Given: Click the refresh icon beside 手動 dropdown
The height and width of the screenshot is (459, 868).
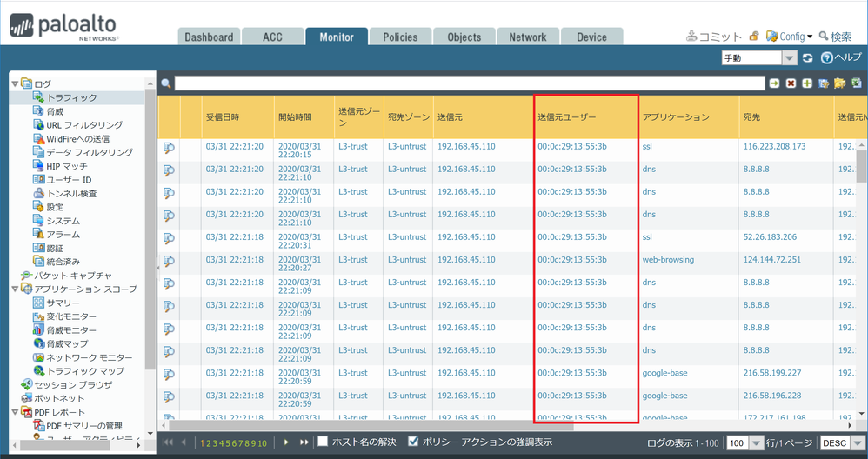Looking at the screenshot, I should pyautogui.click(x=808, y=58).
